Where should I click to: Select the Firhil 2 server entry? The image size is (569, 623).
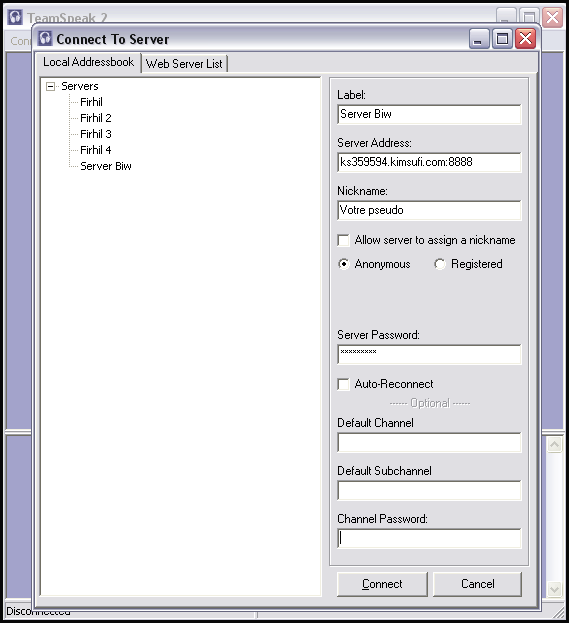click(x=96, y=118)
